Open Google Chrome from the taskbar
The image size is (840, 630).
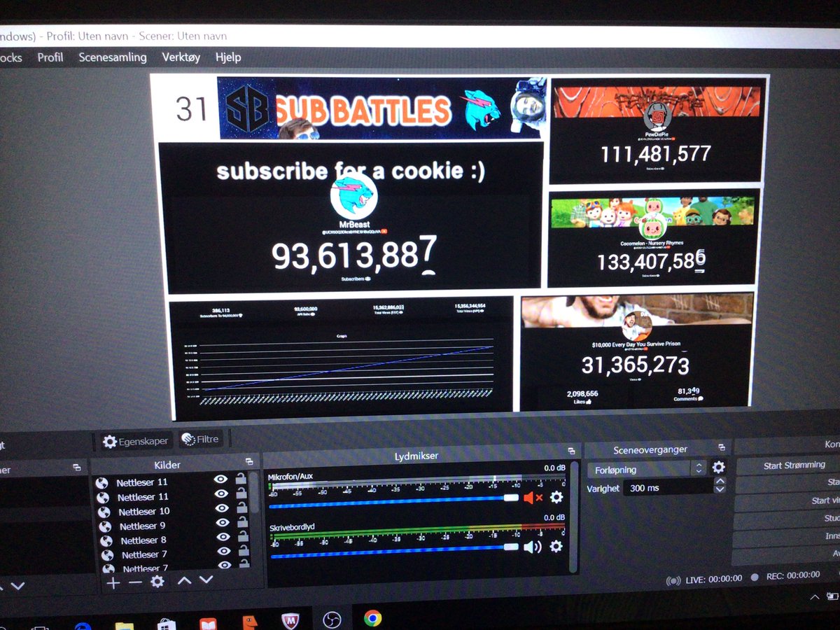point(372,617)
